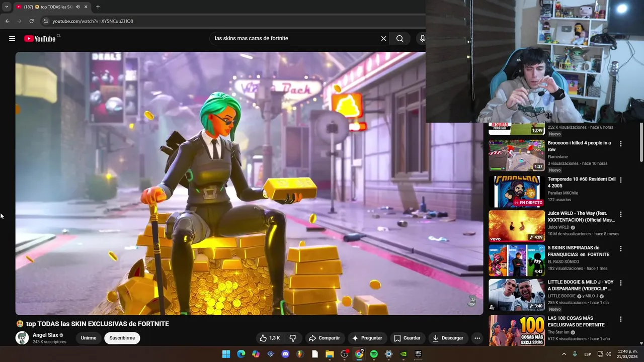
Task: Close the YouTube browser tab
Action: (x=86, y=7)
